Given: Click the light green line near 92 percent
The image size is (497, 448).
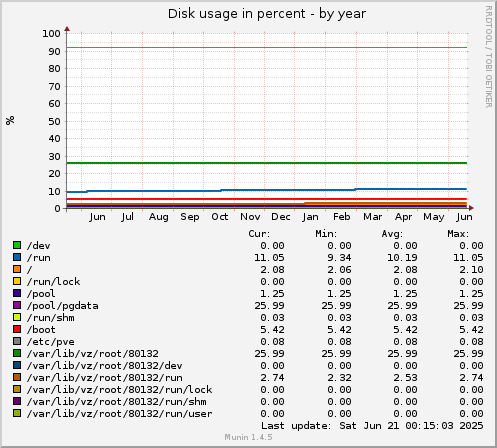Looking at the screenshot, I should point(267,47).
